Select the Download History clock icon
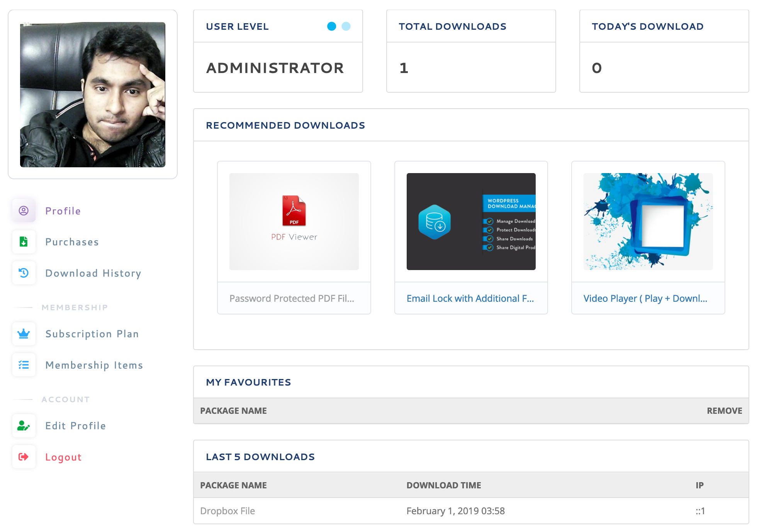 (x=24, y=273)
